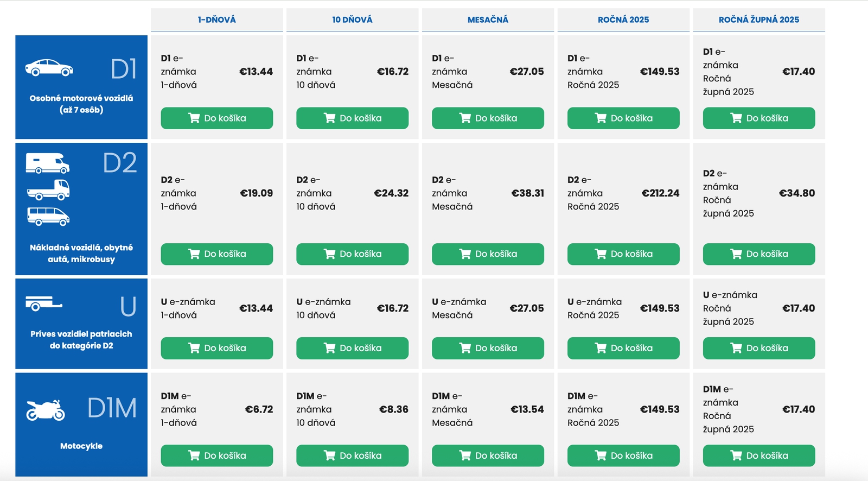Open the D1 e-známka Ročná 2025 product
868x481 pixels.
(593, 72)
